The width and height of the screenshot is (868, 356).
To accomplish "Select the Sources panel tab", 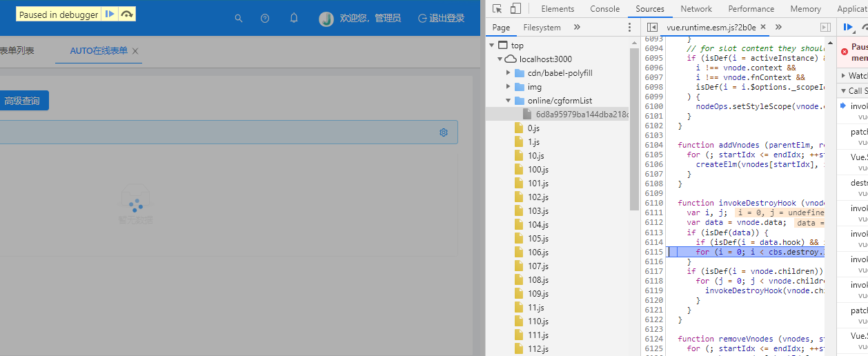I will [x=650, y=9].
